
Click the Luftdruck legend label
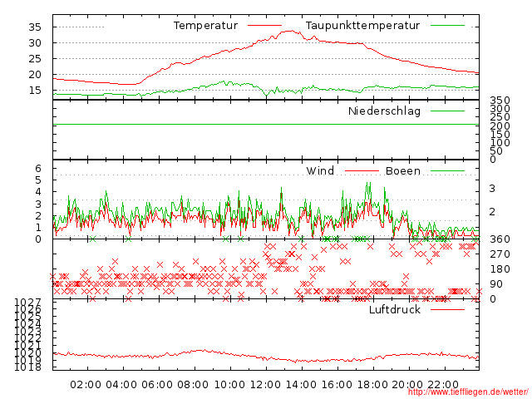coord(395,309)
